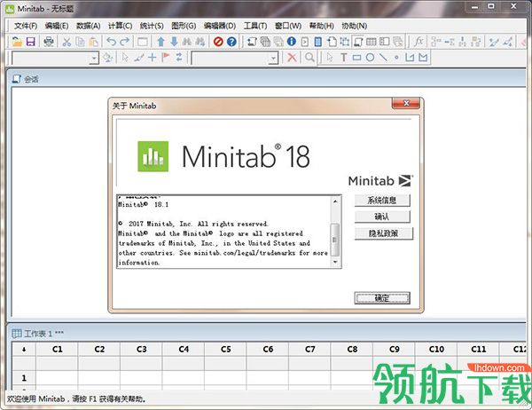Open the 文件(F) menu
The height and width of the screenshot is (410, 532).
(x=26, y=26)
